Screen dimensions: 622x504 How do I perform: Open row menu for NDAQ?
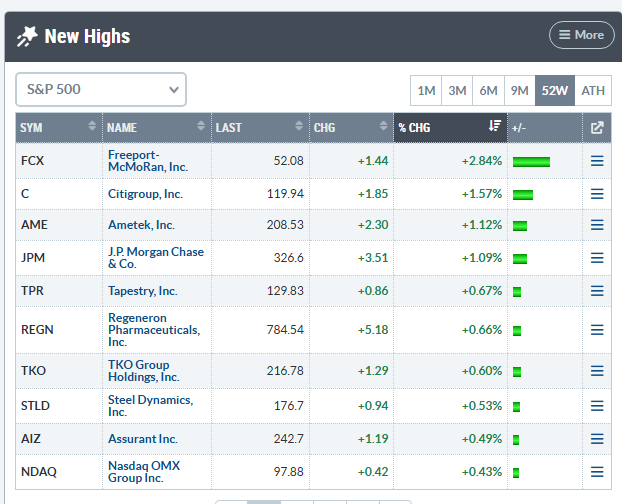point(597,471)
